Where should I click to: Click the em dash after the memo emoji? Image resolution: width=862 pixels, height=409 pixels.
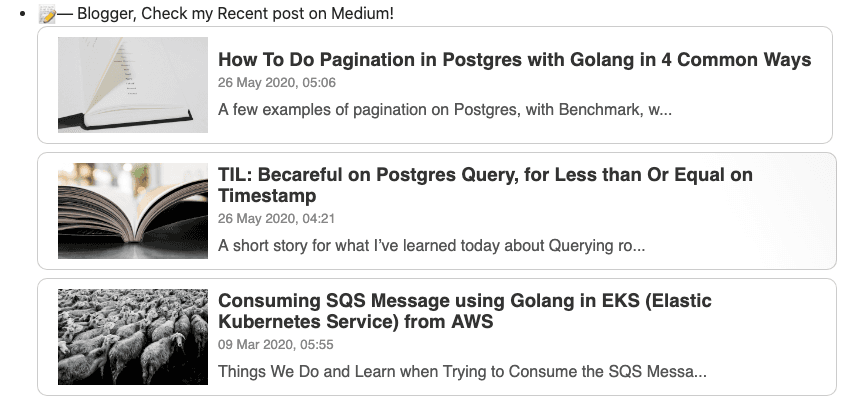pos(64,15)
